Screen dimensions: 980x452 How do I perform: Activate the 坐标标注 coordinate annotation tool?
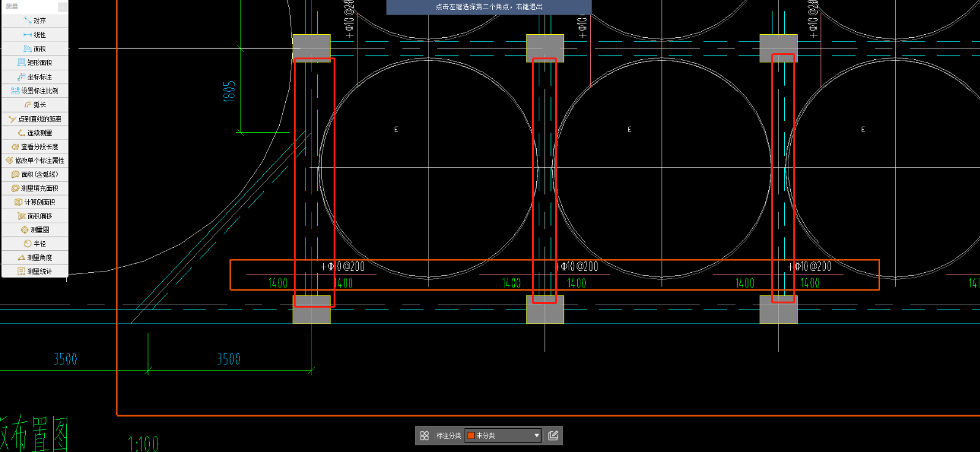click(35, 77)
